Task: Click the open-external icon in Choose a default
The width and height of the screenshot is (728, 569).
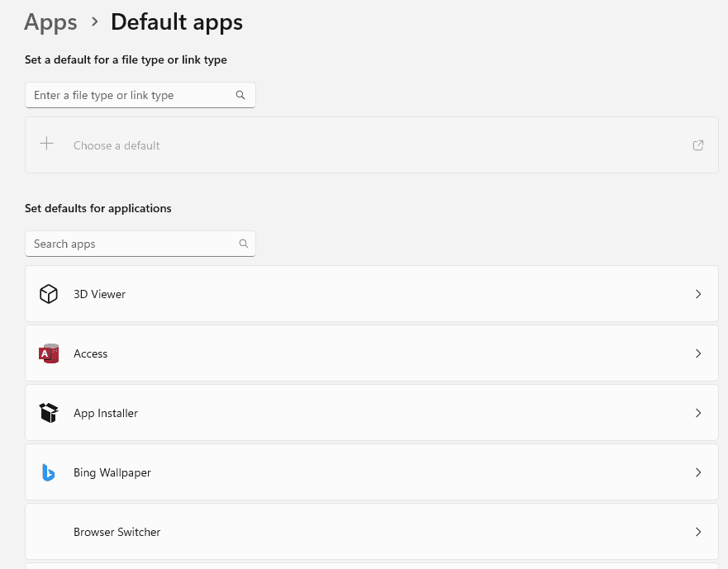Action: (697, 145)
